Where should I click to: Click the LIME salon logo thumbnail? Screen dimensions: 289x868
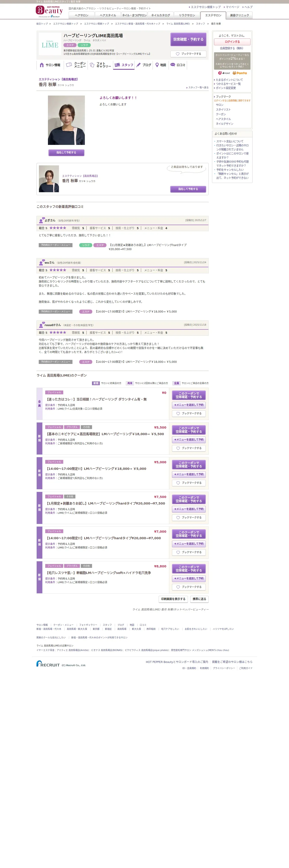pyautogui.click(x=50, y=44)
